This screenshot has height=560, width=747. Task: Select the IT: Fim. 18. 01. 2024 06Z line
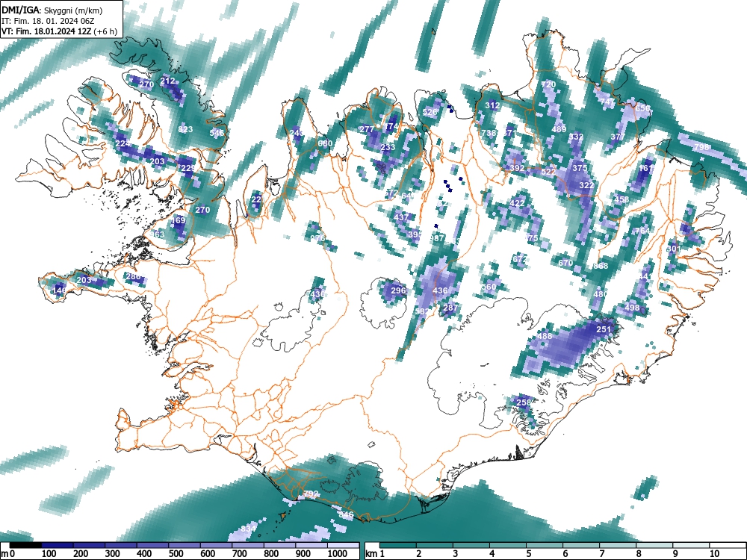click(x=48, y=21)
